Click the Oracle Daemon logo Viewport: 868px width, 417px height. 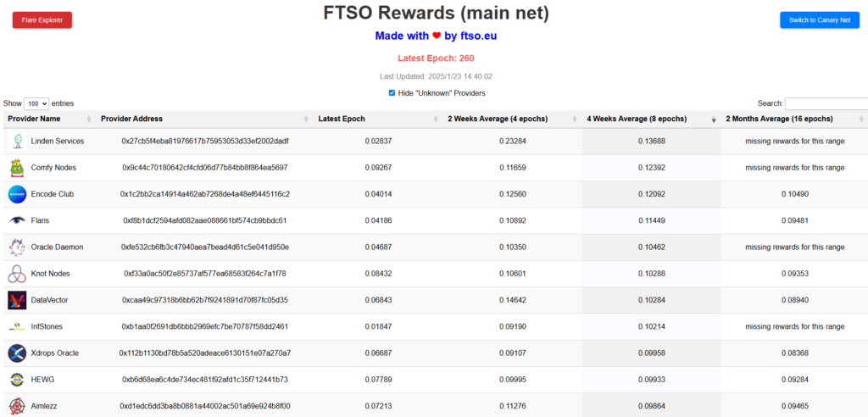[17, 247]
